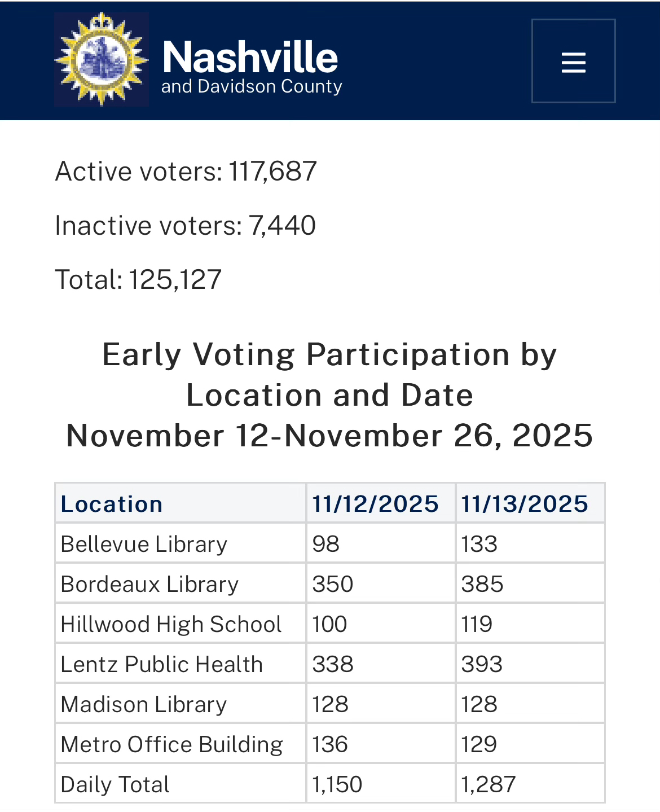Click the Madison Library row label
The width and height of the screenshot is (660, 812).
coord(144,704)
